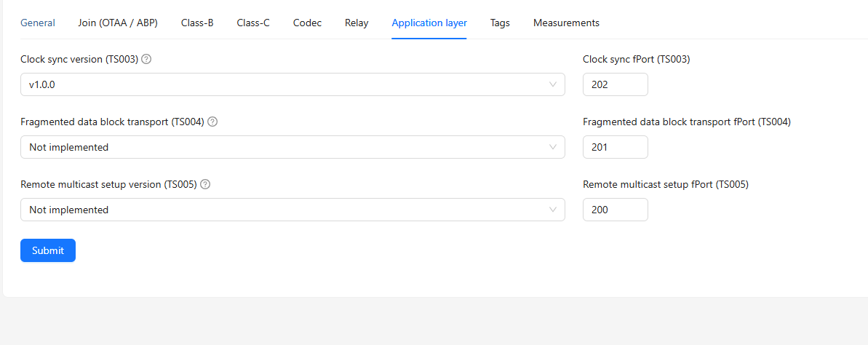Expand Fragmented data block transport version dropdown
Screen dimensions: 868x345
(x=291, y=147)
